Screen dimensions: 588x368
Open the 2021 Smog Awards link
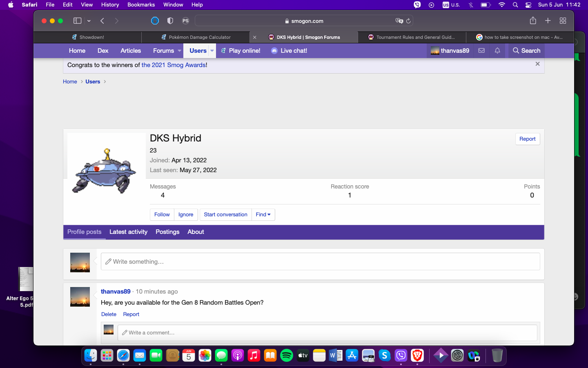click(174, 65)
